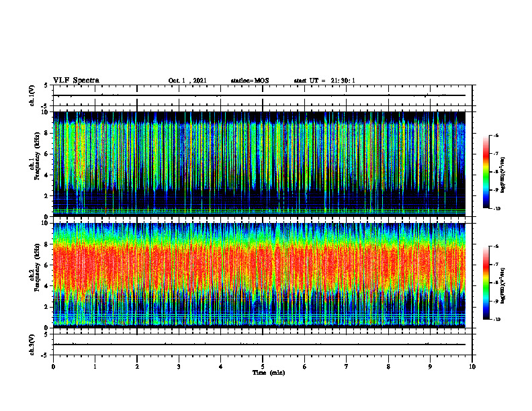Screen dimensions: 532x411
Task: Click the 3 minute tick label on time axis
Action: 179,367
